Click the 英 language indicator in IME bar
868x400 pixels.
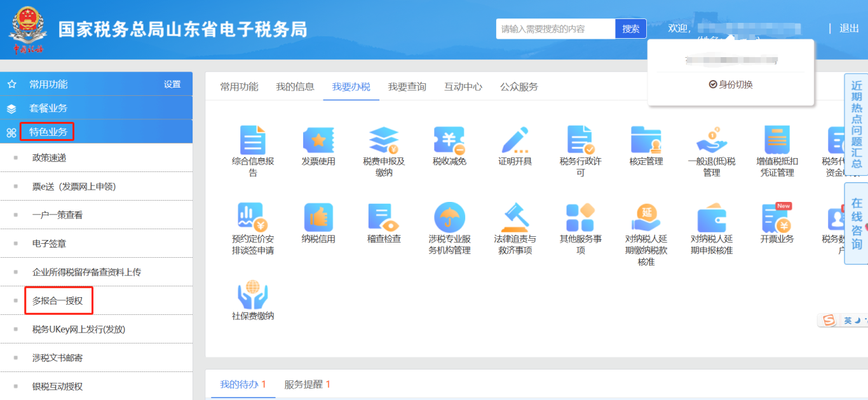coord(848,321)
